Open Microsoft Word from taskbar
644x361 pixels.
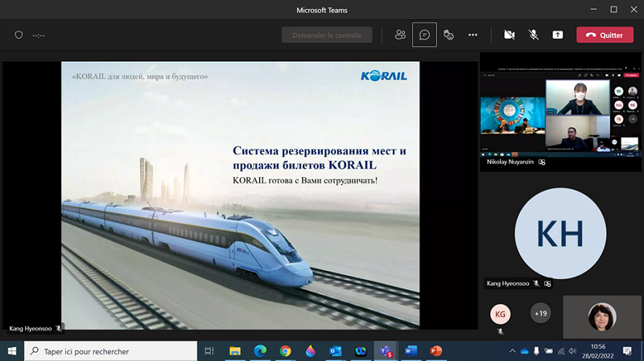point(411,351)
